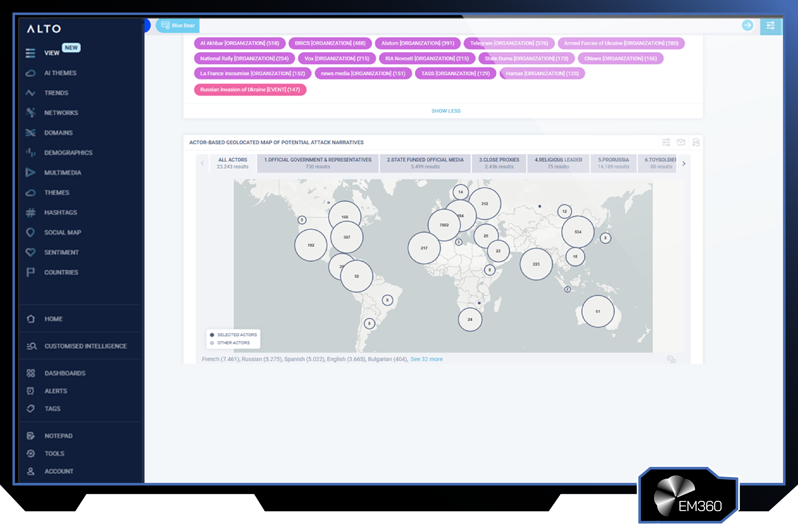This screenshot has width=798, height=532.
Task: Click the translate icon below the map
Action: 672,360
